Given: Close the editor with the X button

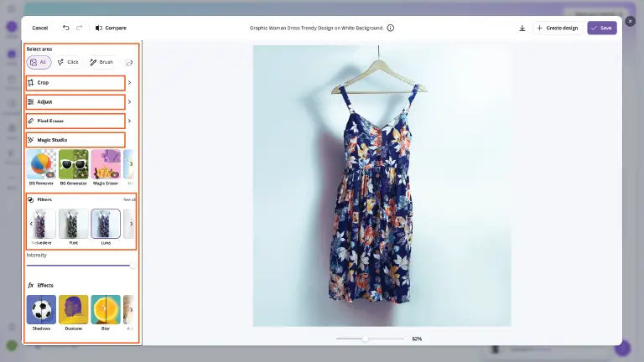Looking at the screenshot, I should (x=630, y=21).
